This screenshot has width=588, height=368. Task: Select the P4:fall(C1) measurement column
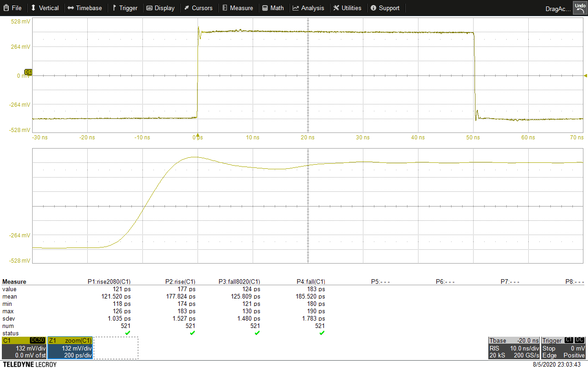pos(311,282)
